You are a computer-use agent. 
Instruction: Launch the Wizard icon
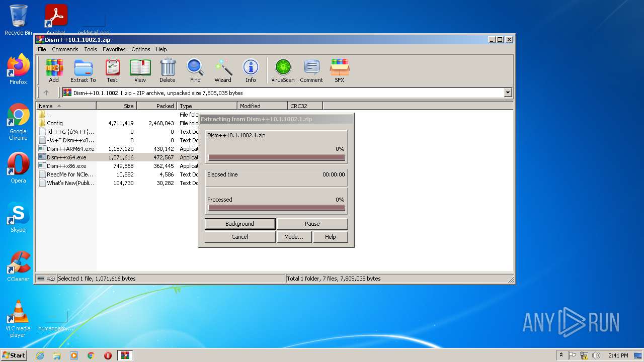[223, 71]
